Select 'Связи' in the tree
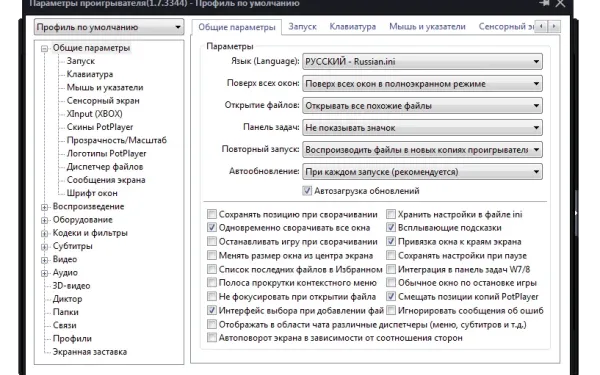The height and width of the screenshot is (375, 600). coord(64,325)
